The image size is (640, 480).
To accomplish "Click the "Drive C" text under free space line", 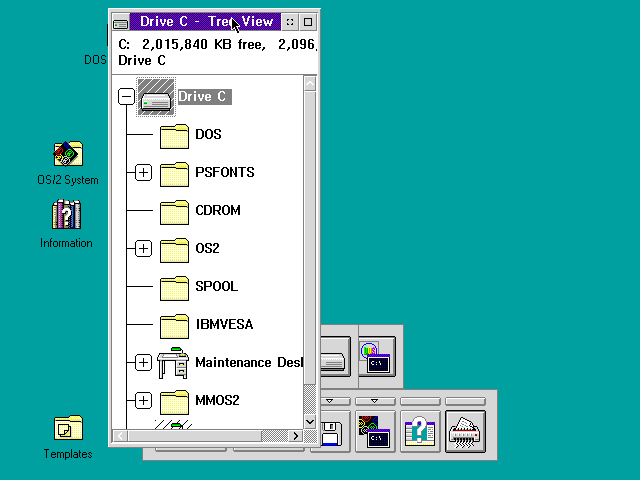I will [142, 60].
